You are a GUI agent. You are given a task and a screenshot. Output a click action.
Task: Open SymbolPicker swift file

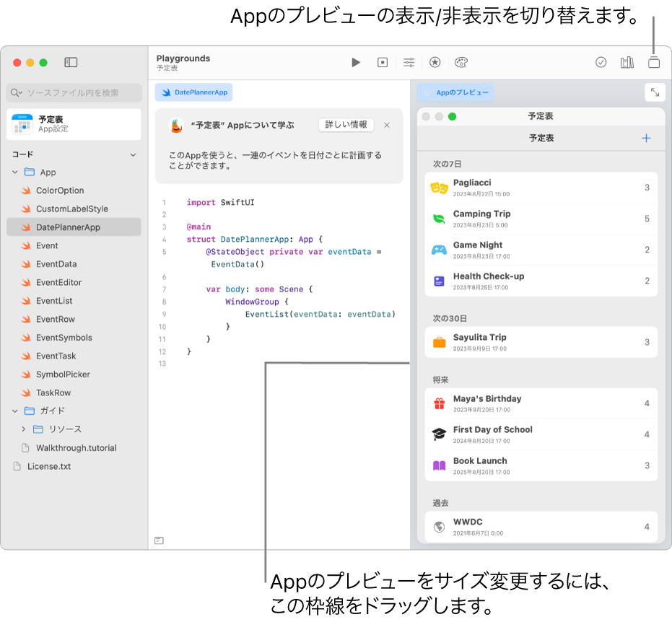74,374
